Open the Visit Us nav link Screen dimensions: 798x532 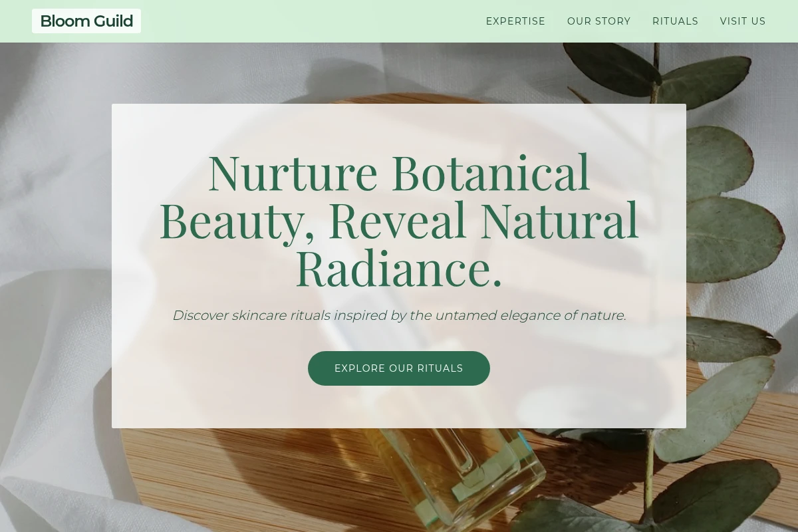(x=743, y=21)
